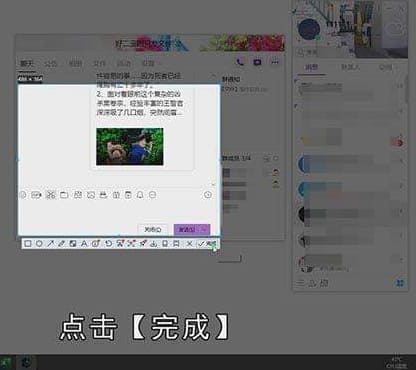Cancel the screenshot with X icon
416x370 pixels.
pyautogui.click(x=189, y=244)
